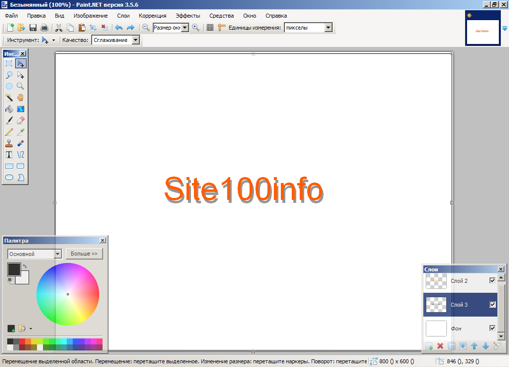This screenshot has height=367, width=509.
Task: Open the Коррекция menu
Action: [152, 16]
